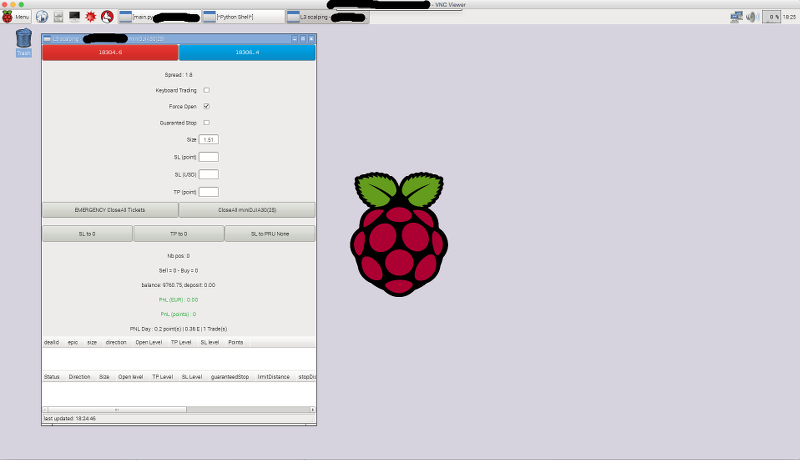This screenshot has height=460, width=800.
Task: Click the red sell price button
Action: pyautogui.click(x=110, y=52)
